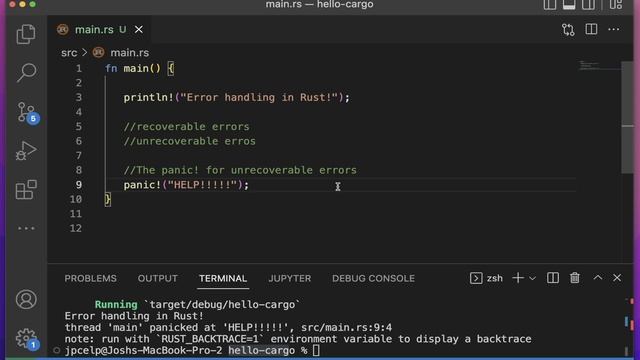Maximize the panel with the up chevron
Viewport: 640px width, 360px height.
pyautogui.click(x=598, y=278)
